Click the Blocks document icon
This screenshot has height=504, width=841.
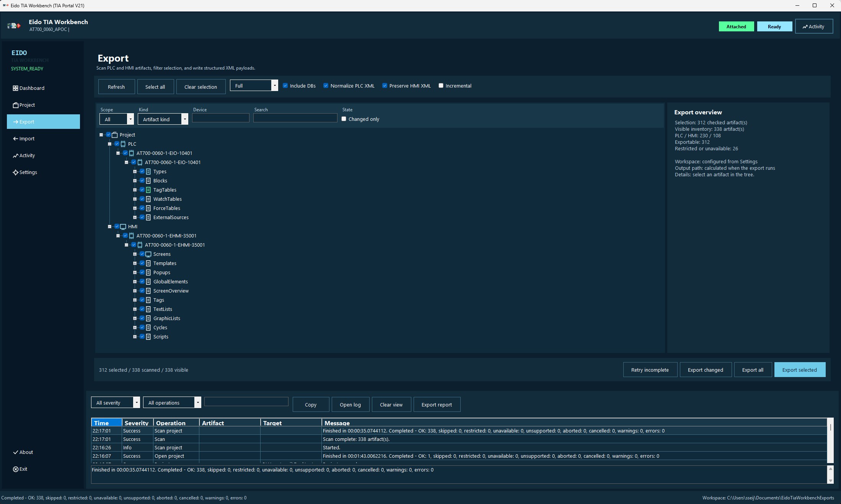pos(148,181)
